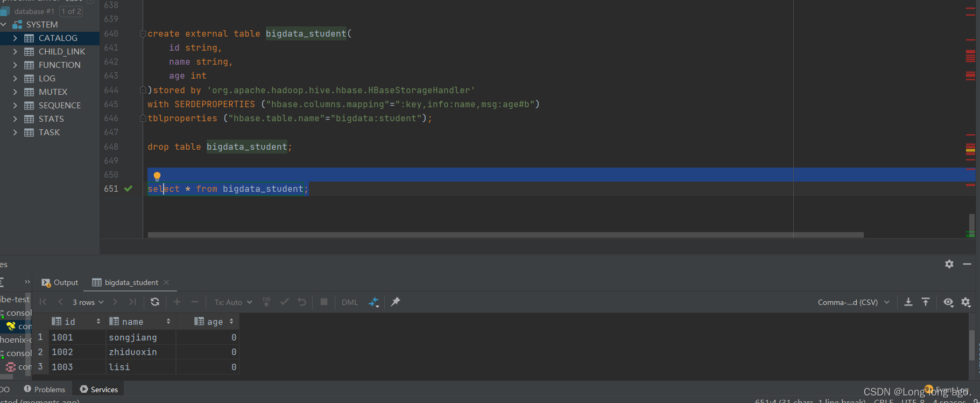Viewport: 980px width, 403px height.
Task: Click the line number 645 in gutter
Action: tap(111, 104)
